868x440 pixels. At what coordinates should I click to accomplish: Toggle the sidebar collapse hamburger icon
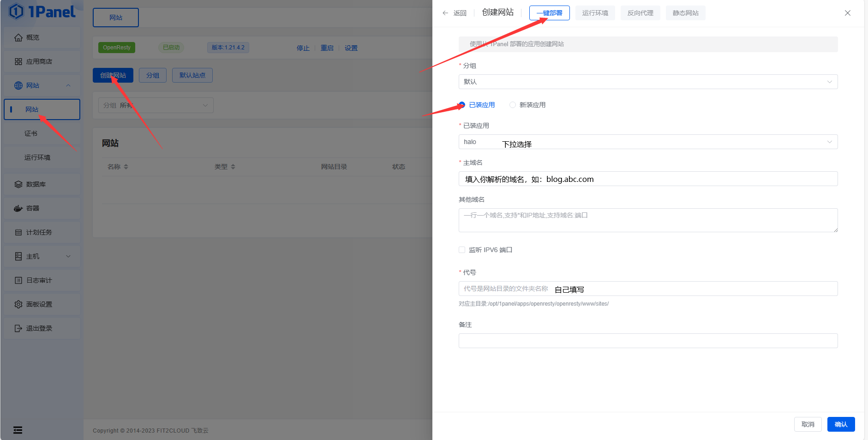18,430
